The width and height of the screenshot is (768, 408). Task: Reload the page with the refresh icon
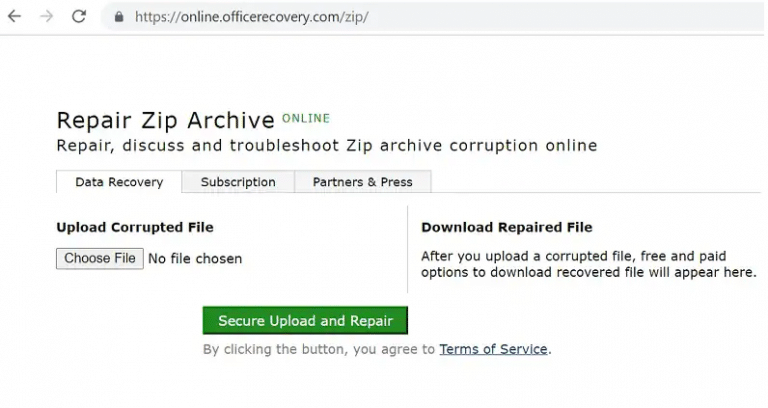[x=79, y=17]
